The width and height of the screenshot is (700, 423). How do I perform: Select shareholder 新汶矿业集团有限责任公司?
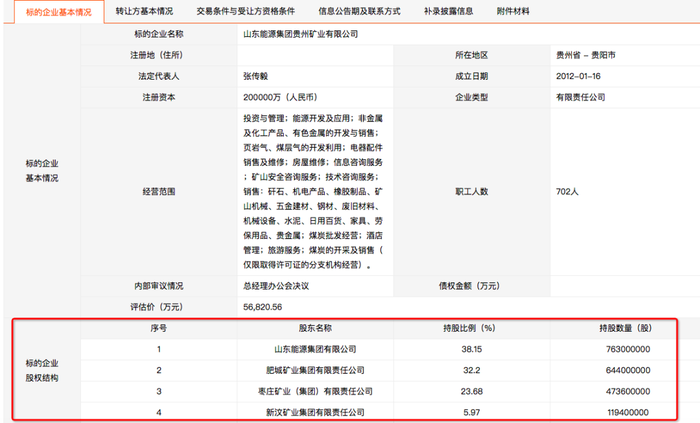click(315, 412)
